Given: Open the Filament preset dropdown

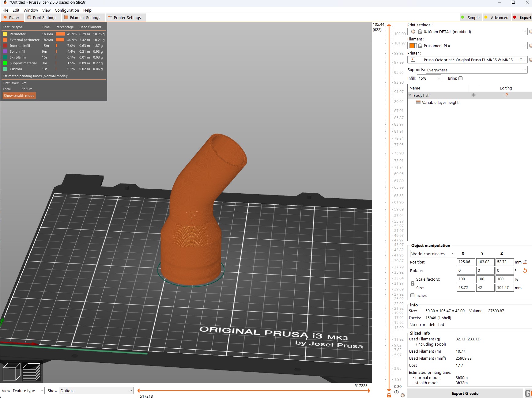Looking at the screenshot, I should pyautogui.click(x=525, y=46).
